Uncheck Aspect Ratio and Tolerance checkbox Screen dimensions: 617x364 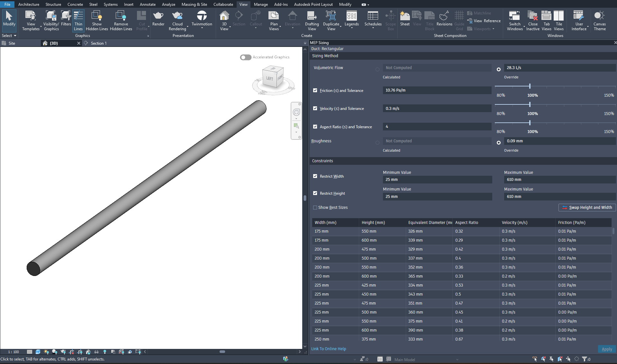click(x=315, y=127)
